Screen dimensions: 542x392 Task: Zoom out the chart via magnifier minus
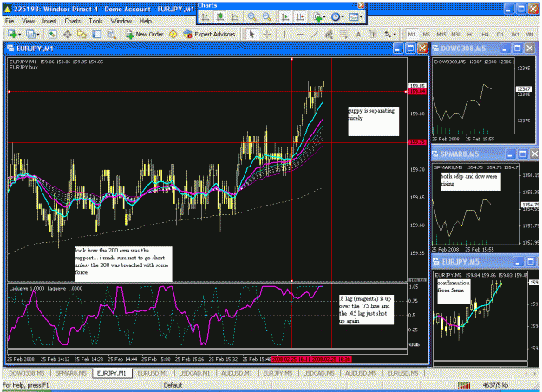(266, 16)
